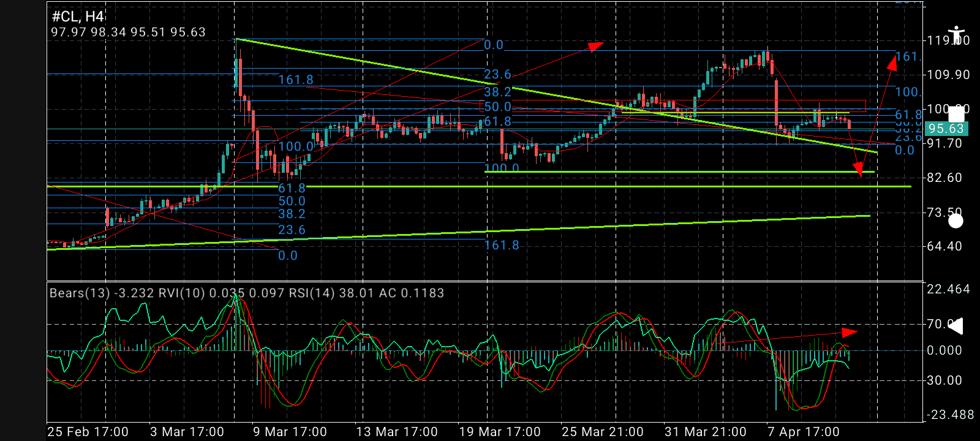This screenshot has width=980, height=441.
Task: Tap the 0.000 indicator scale value
Action: tap(945, 350)
